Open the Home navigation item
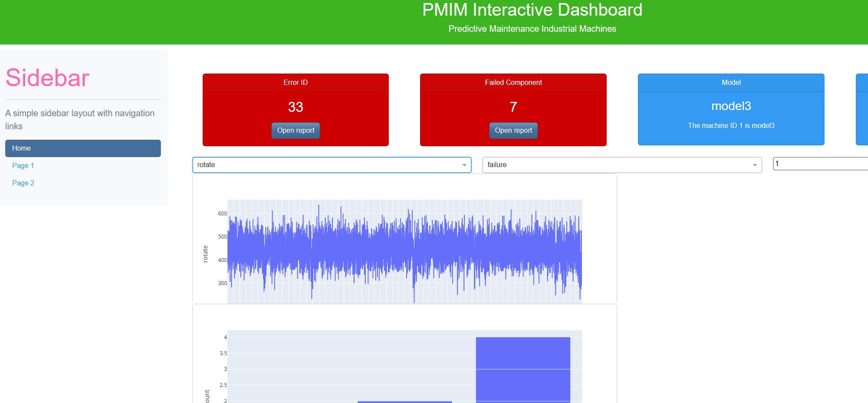This screenshot has width=868, height=403. pyautogui.click(x=83, y=148)
